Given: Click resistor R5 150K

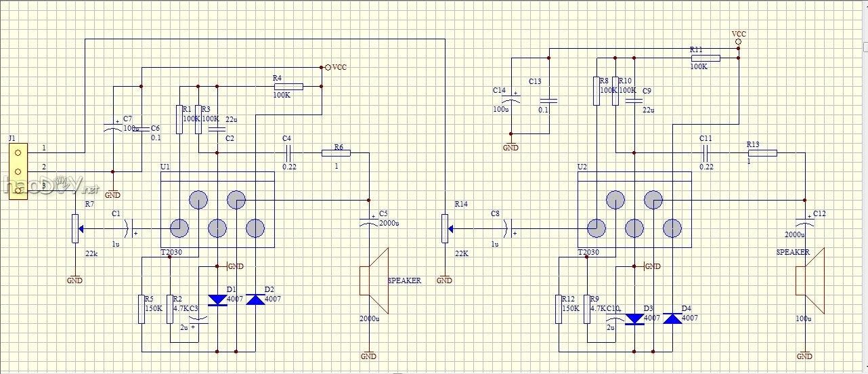Looking at the screenshot, I should point(142,309).
